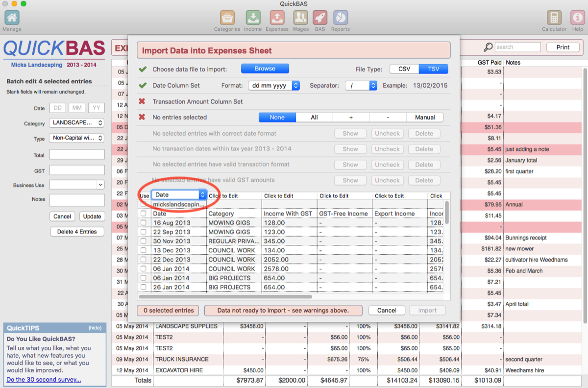This screenshot has width=588, height=388.
Task: Launch the BAS rocket icon
Action: click(x=320, y=18)
